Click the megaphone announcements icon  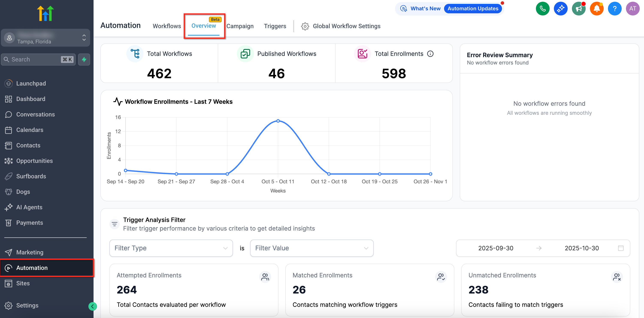click(579, 9)
